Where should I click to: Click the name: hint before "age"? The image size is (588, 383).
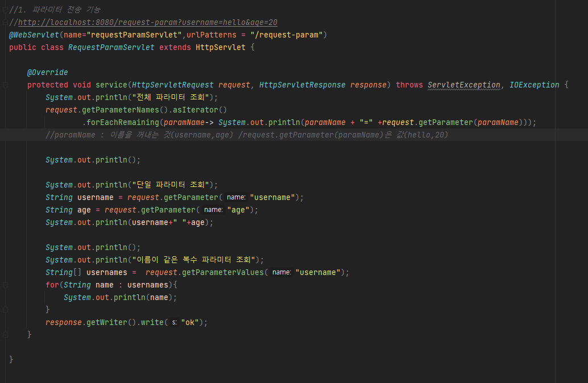click(x=213, y=210)
